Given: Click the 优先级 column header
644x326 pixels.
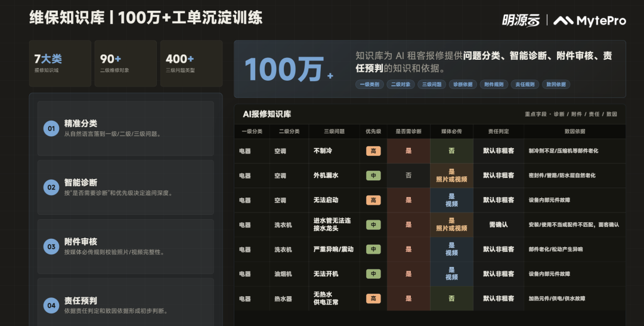Looking at the screenshot, I should (373, 131).
